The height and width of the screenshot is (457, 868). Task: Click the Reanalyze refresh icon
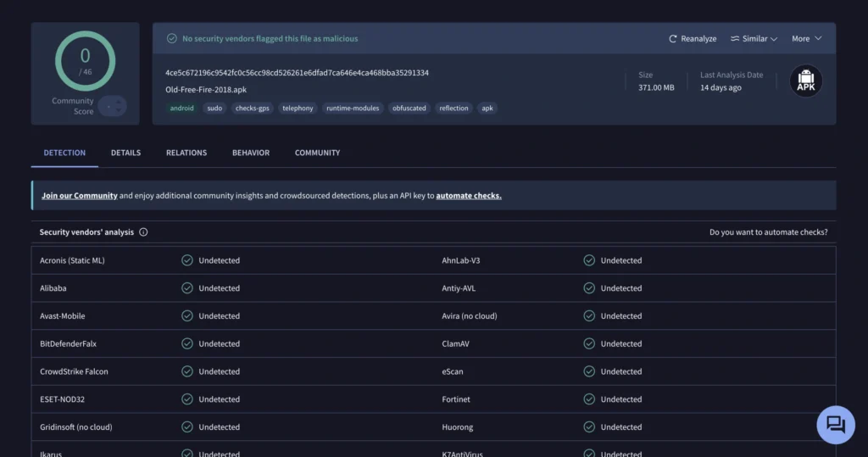[x=672, y=39]
